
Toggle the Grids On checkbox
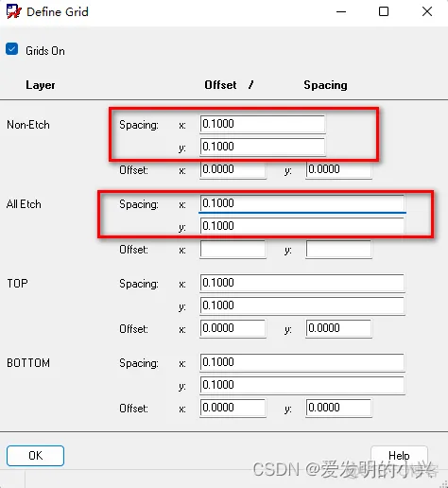(x=12, y=49)
